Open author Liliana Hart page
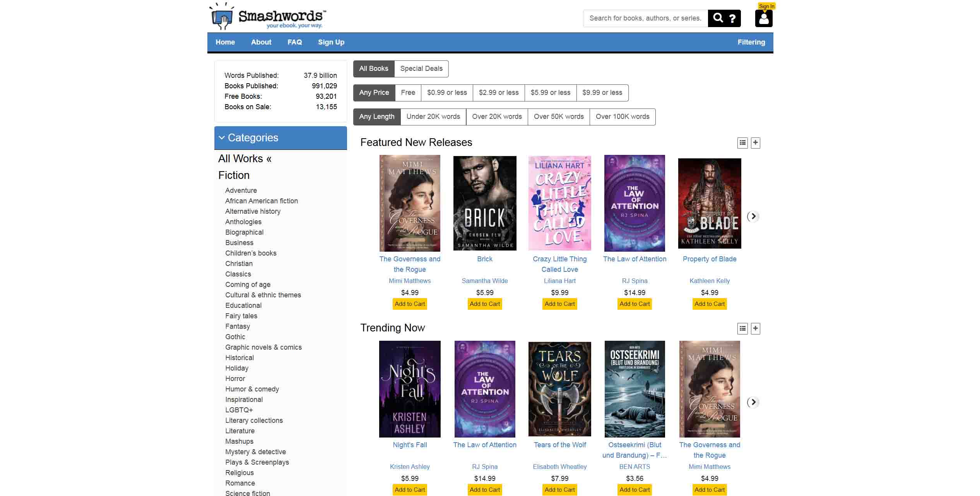980x496 pixels. pos(560,281)
